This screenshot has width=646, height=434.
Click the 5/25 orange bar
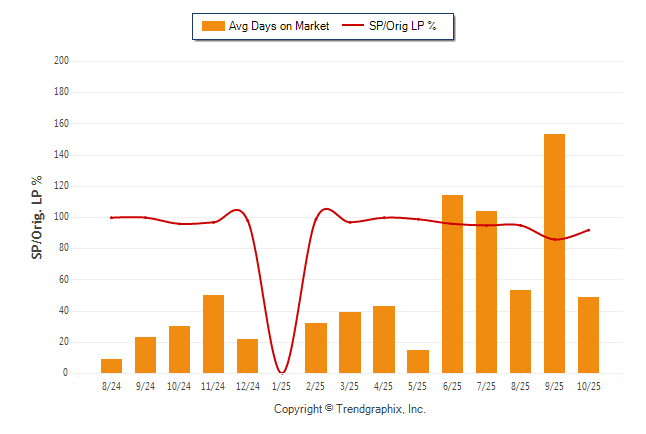pyautogui.click(x=418, y=362)
